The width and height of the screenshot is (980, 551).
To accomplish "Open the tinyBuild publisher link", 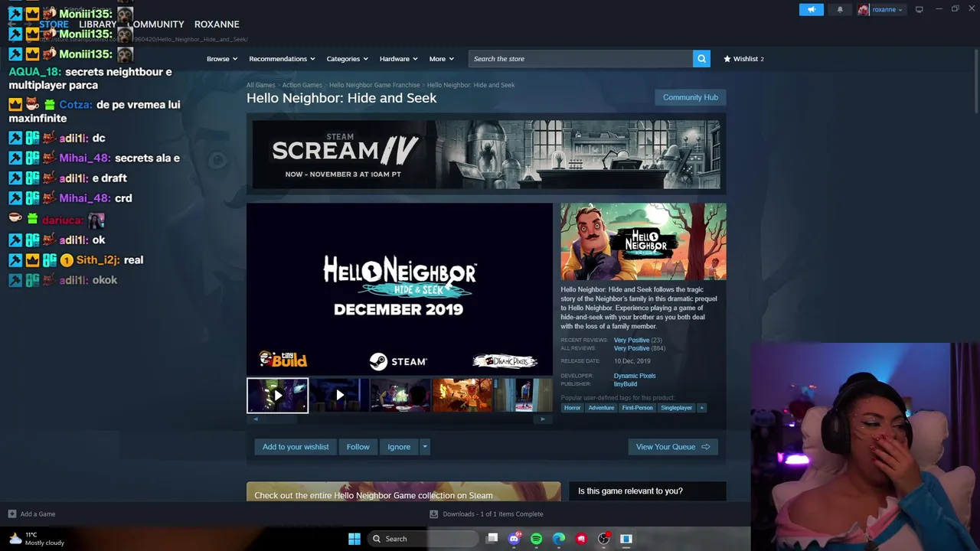I will [x=626, y=384].
